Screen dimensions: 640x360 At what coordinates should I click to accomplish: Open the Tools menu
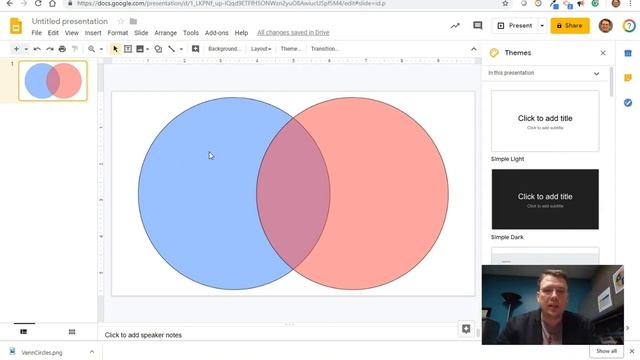click(191, 33)
